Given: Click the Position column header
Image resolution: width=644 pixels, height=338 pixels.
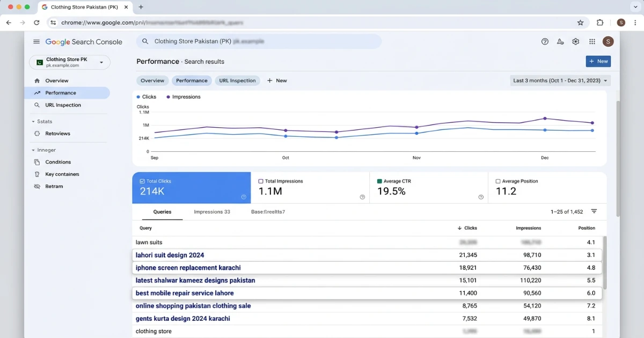Looking at the screenshot, I should click(x=587, y=228).
